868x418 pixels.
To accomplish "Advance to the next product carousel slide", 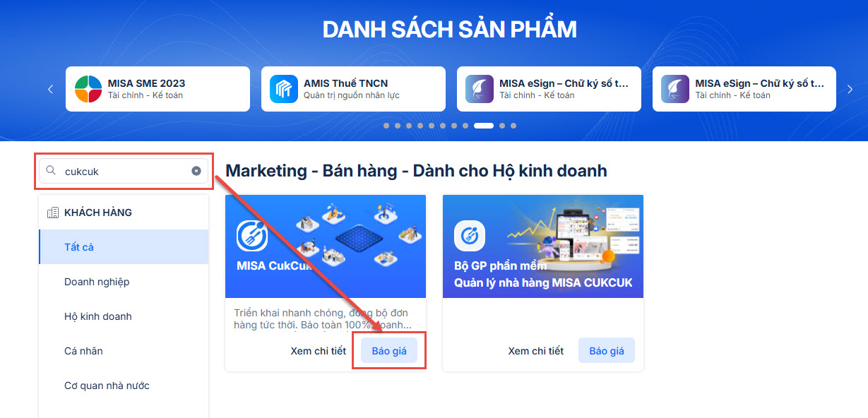I will click(x=850, y=89).
